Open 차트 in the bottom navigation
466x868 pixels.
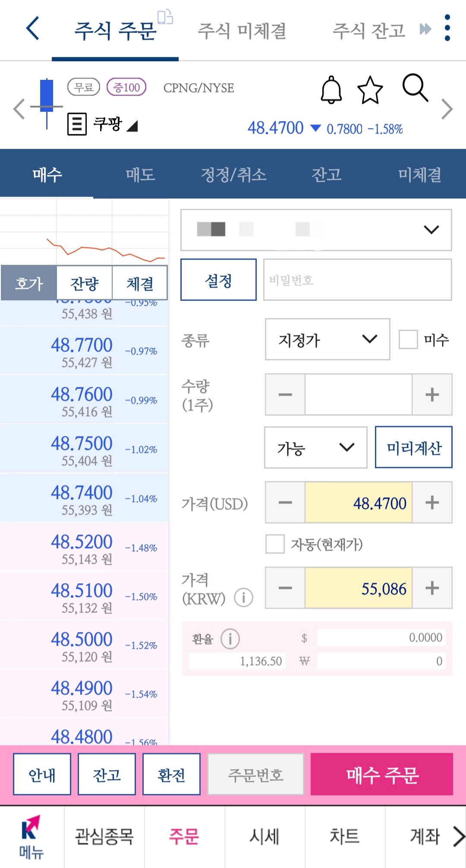pos(345,836)
